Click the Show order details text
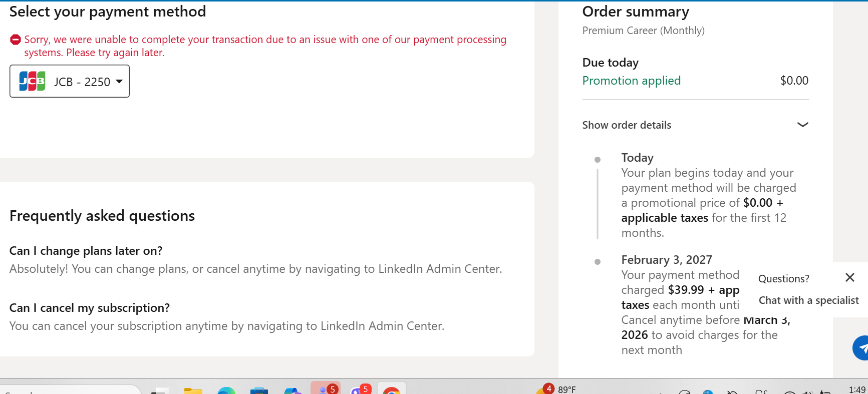Screen dimensions: 868x394 click(x=627, y=125)
